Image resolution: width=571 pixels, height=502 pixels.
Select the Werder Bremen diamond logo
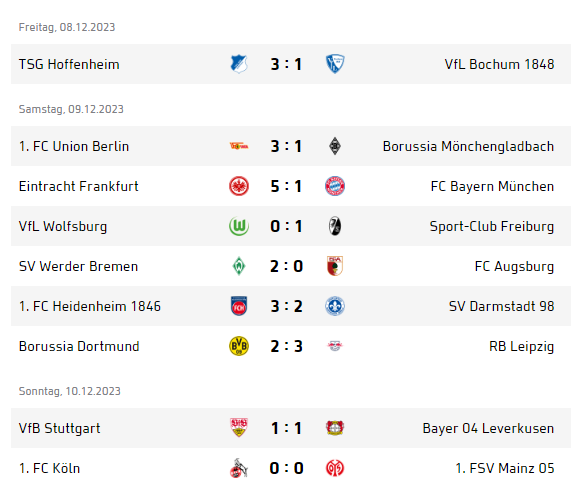click(239, 266)
